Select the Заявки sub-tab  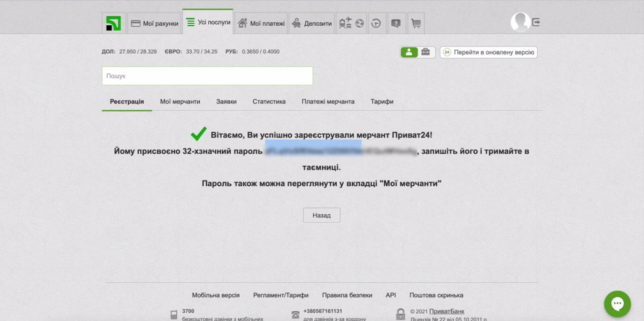click(226, 101)
